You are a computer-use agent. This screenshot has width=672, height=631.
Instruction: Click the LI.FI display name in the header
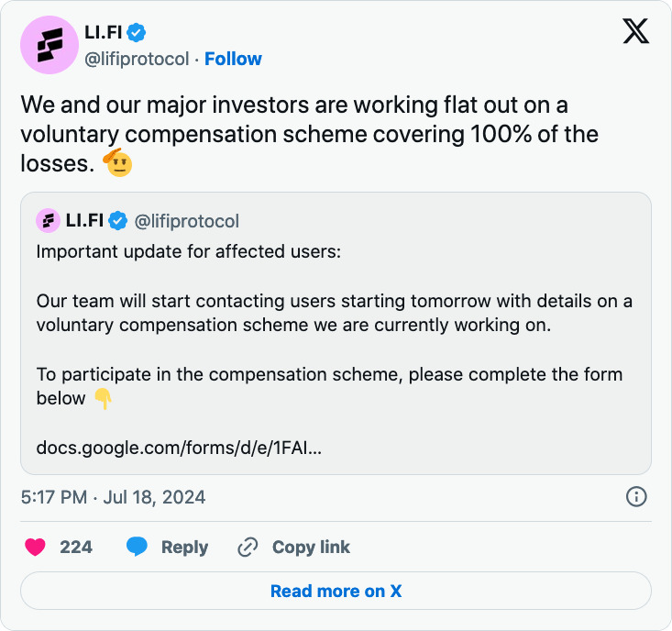point(104,32)
